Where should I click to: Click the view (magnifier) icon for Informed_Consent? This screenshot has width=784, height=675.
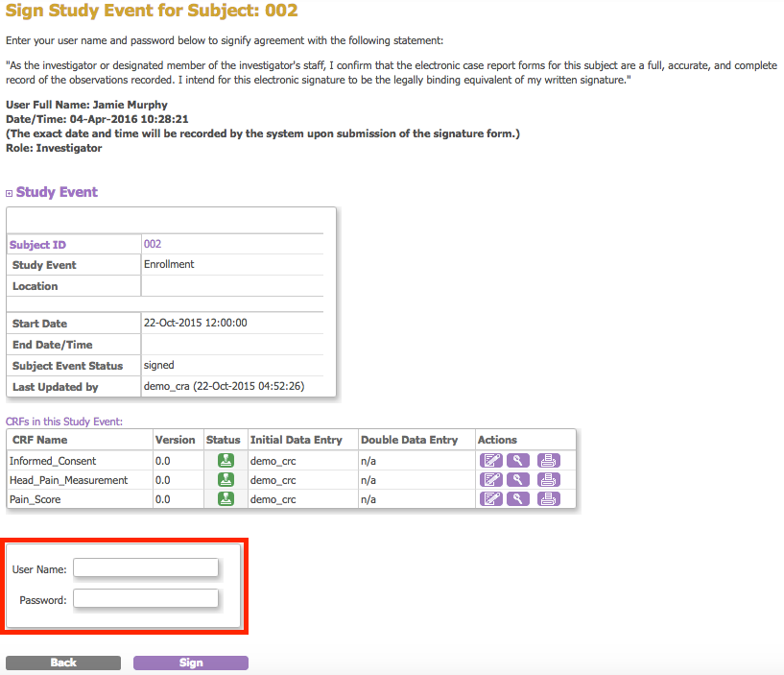tap(518, 461)
